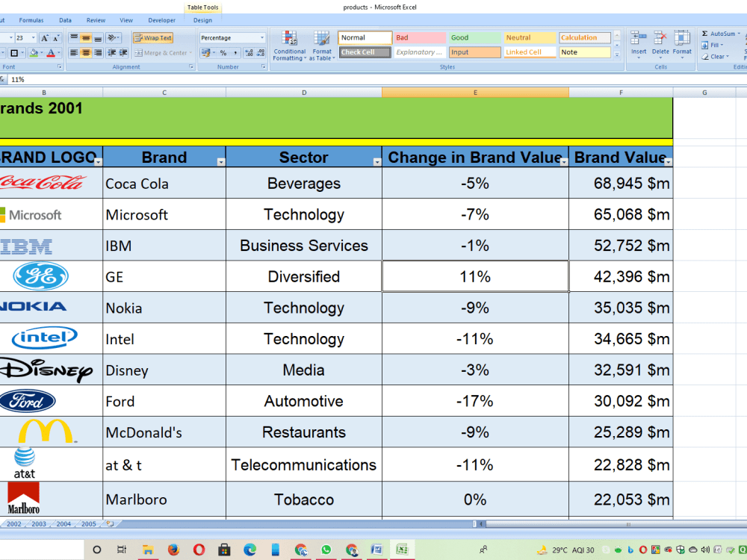Click the Percent Style icon
The height and width of the screenshot is (560, 747).
click(x=223, y=53)
